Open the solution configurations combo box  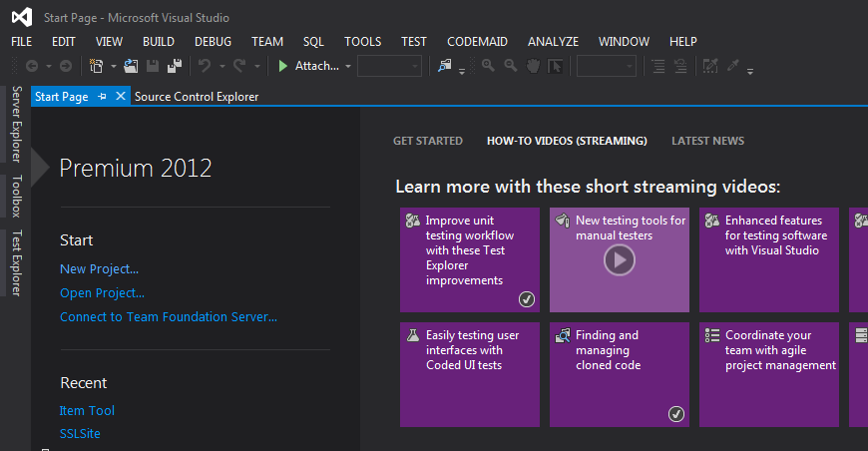(389, 67)
